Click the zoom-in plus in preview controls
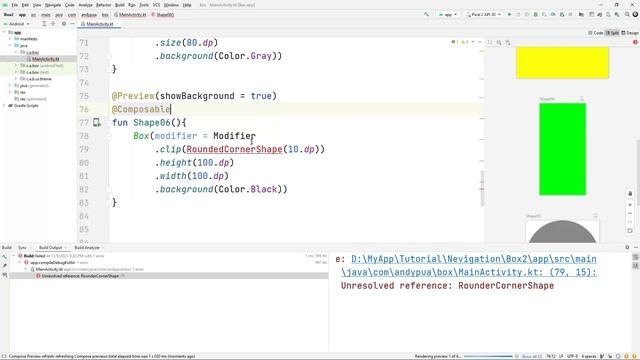The height and width of the screenshot is (360, 640). 630,204
